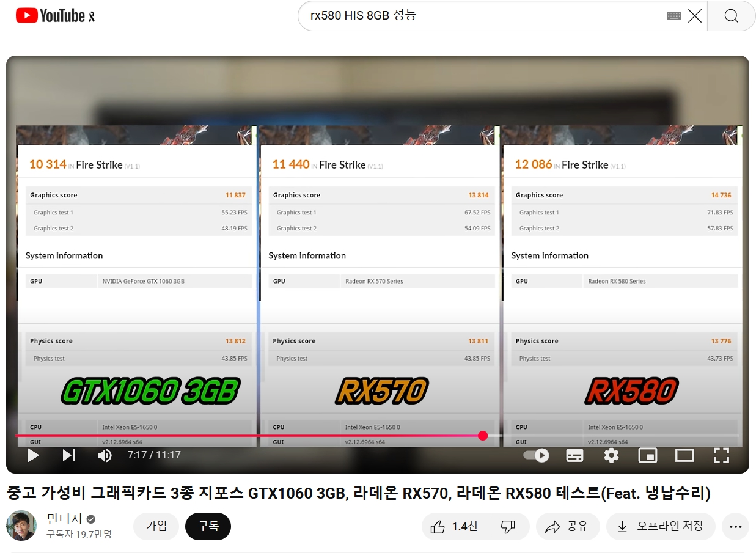Click the magnifier search button
This screenshot has width=756, height=553.
tap(732, 16)
